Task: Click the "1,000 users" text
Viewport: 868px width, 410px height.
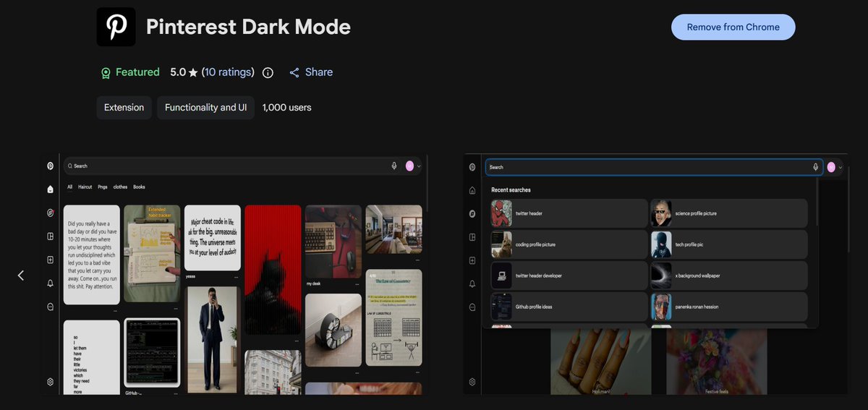Action: [286, 107]
